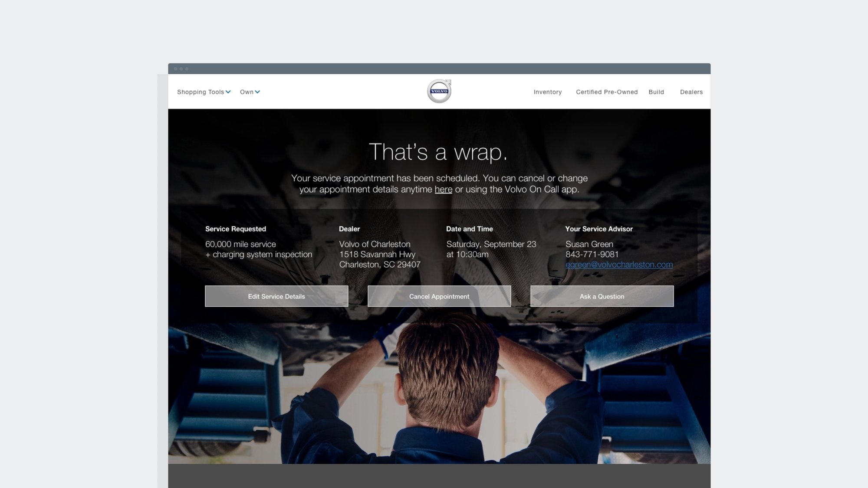Open the Inventory nav item
Image resolution: width=868 pixels, height=488 pixels.
click(x=548, y=92)
